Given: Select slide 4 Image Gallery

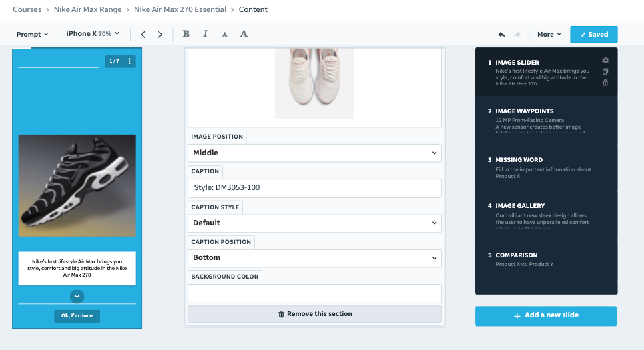Looking at the screenshot, I should 546,215.
